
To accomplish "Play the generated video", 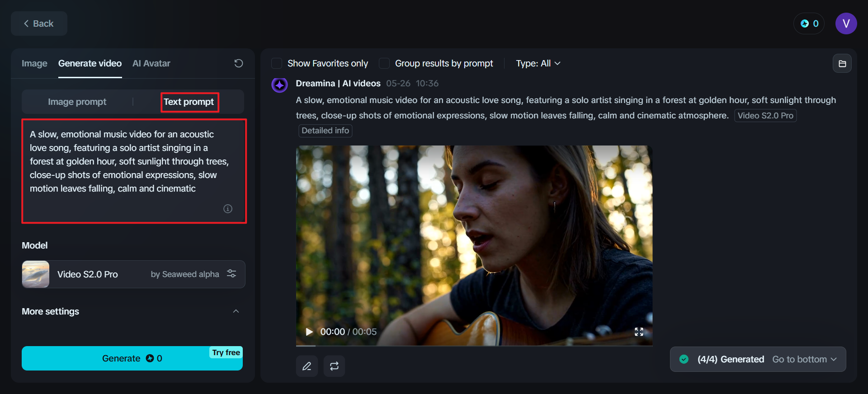I will click(309, 332).
